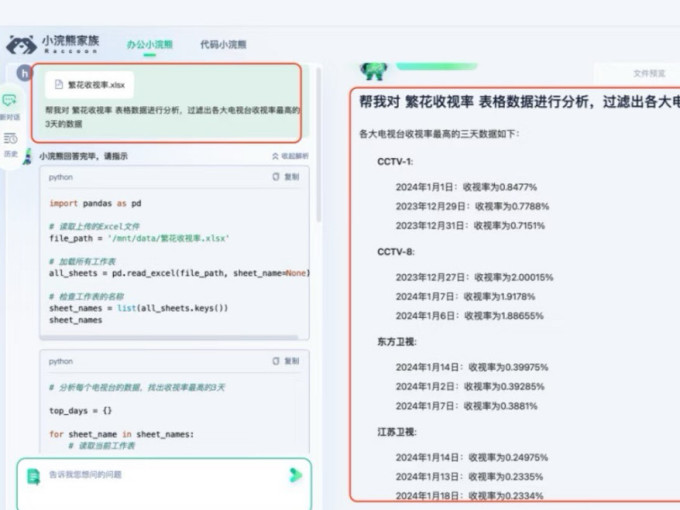Focus the 告诉我您想问的问题 input box
Viewport: 680px width, 510px height.
(164, 484)
